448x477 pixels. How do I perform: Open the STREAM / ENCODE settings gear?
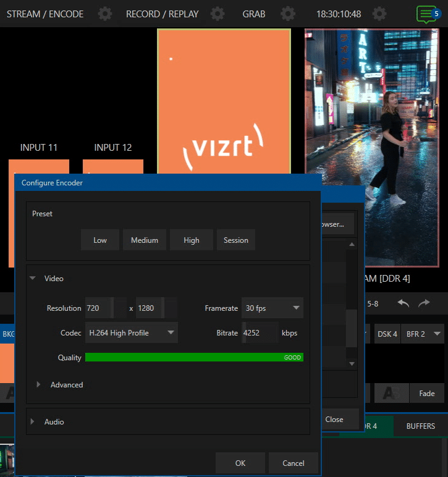105,14
